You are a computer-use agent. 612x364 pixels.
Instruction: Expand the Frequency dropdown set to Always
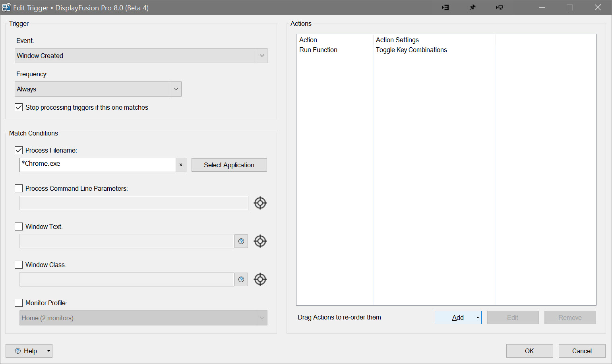click(176, 89)
